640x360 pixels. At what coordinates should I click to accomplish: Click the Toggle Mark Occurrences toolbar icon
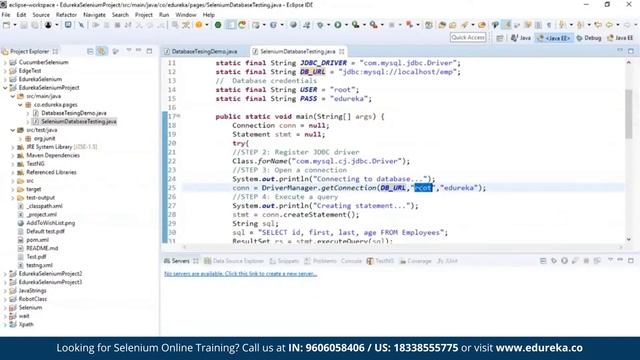tap(506, 25)
